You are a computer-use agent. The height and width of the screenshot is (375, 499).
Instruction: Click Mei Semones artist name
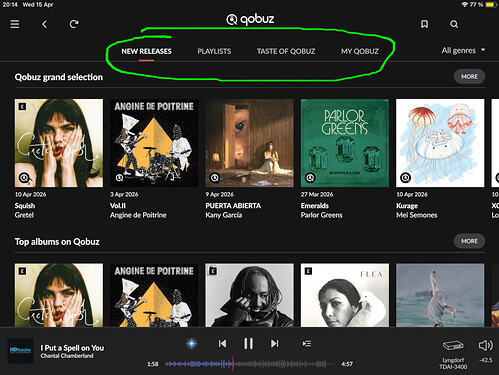pyautogui.click(x=417, y=215)
